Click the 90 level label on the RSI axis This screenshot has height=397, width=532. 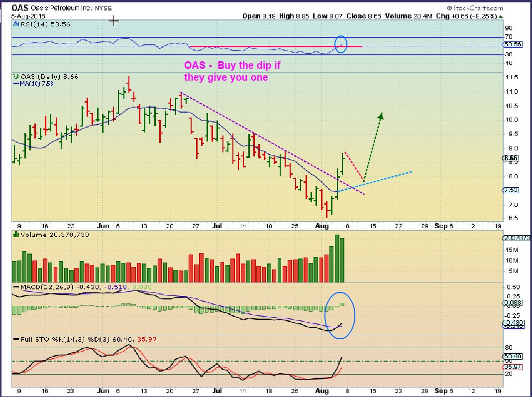(509, 28)
